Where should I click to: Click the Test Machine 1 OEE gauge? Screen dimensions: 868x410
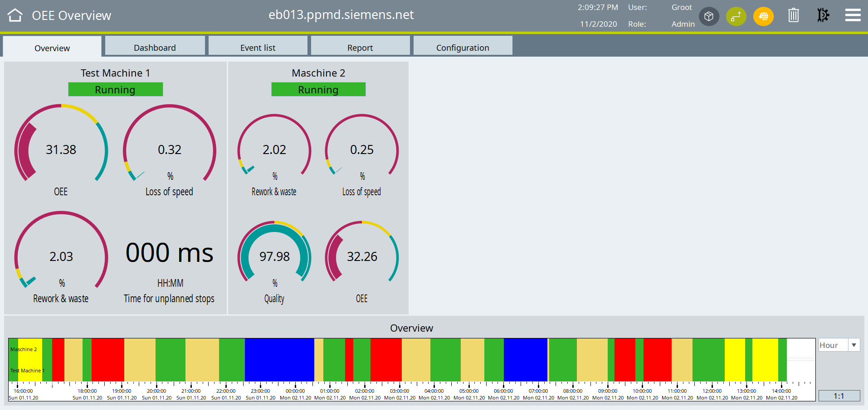pos(61,150)
